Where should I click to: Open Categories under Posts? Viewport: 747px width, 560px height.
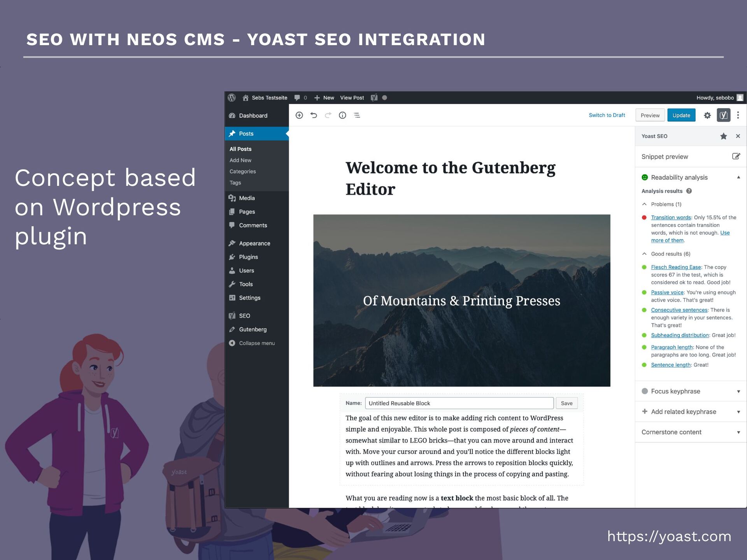[243, 171]
